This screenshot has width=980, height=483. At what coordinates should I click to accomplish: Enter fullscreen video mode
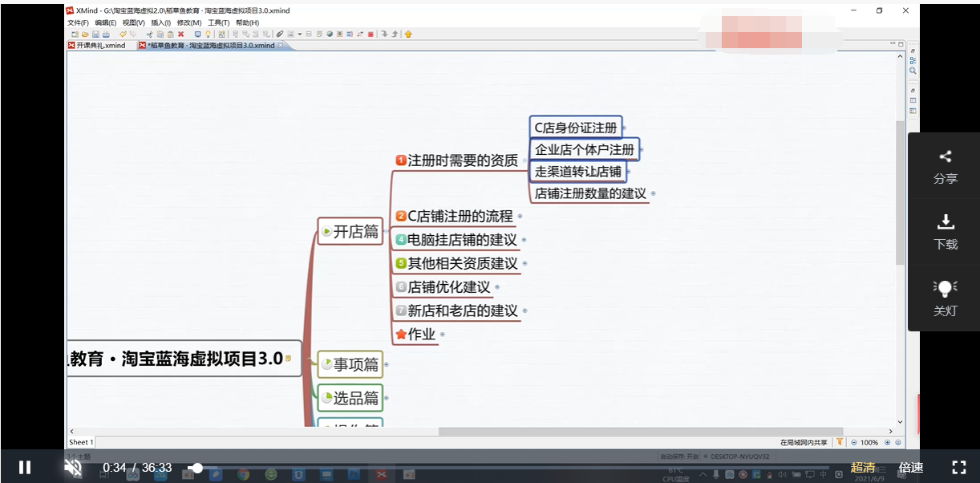click(x=958, y=467)
